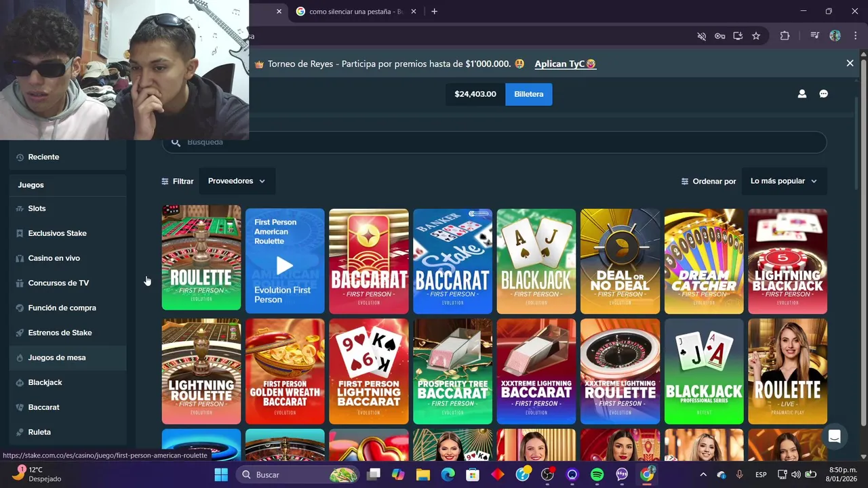Open a new browser tab

tap(434, 12)
